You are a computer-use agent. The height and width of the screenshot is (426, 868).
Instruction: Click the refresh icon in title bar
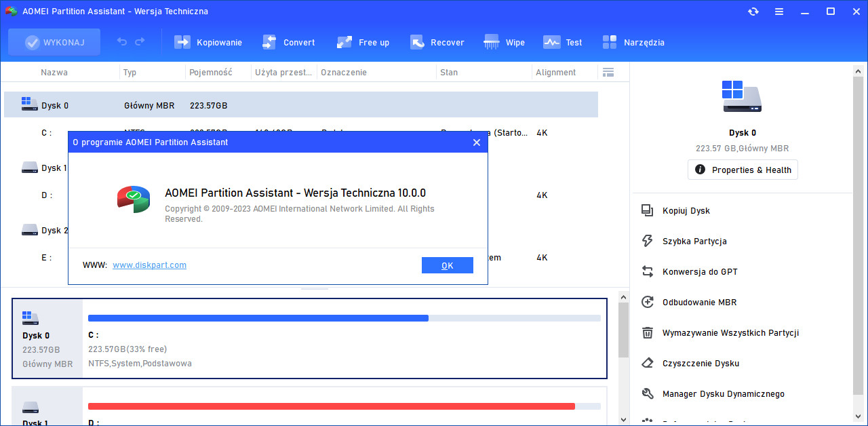753,12
